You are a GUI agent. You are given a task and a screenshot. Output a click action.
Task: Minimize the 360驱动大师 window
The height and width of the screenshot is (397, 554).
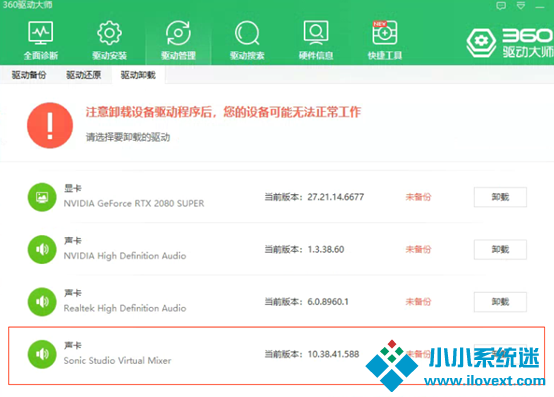[x=540, y=7]
